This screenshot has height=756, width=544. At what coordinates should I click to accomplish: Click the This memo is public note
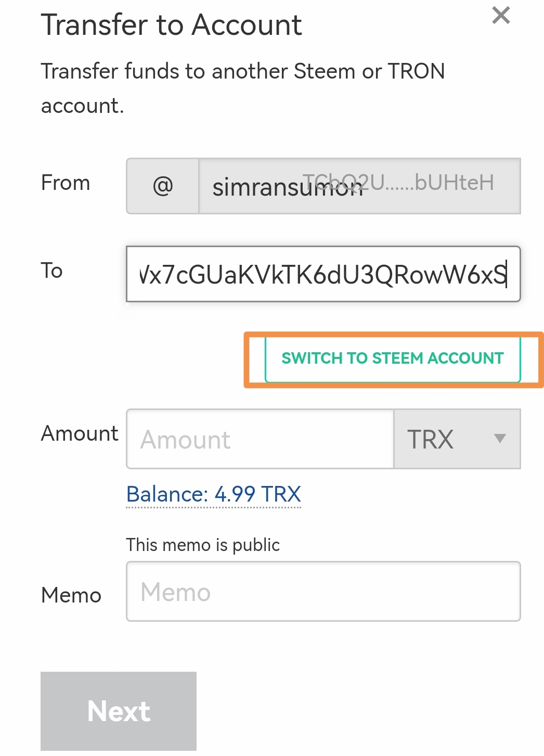(x=203, y=545)
